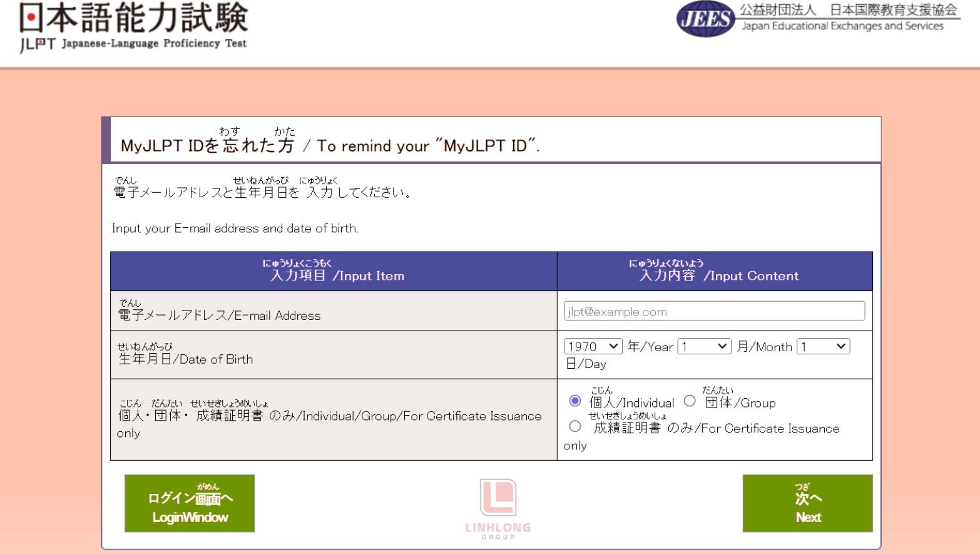Go back via the LoginWindow button
The image size is (980, 554).
(190, 503)
